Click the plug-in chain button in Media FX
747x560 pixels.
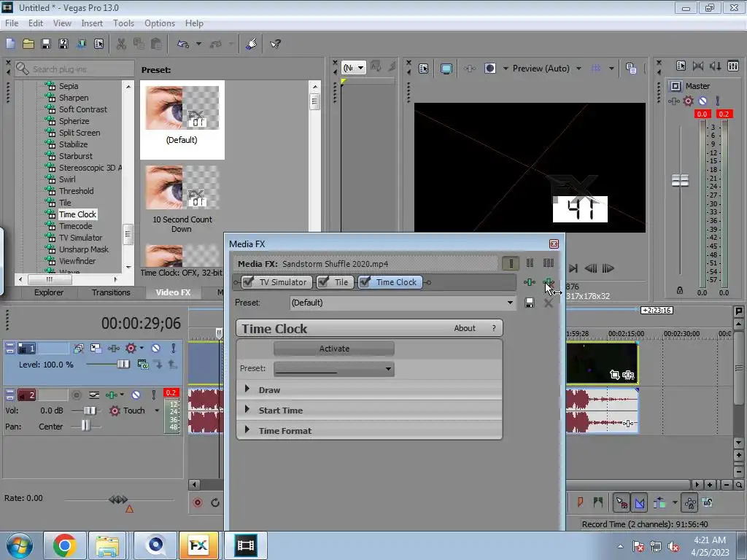(530, 282)
